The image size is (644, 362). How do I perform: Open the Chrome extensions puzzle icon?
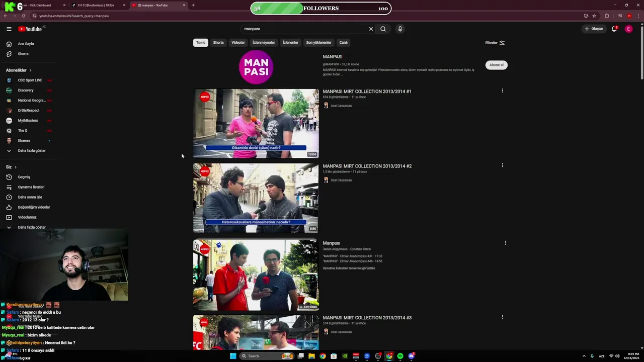(607, 16)
